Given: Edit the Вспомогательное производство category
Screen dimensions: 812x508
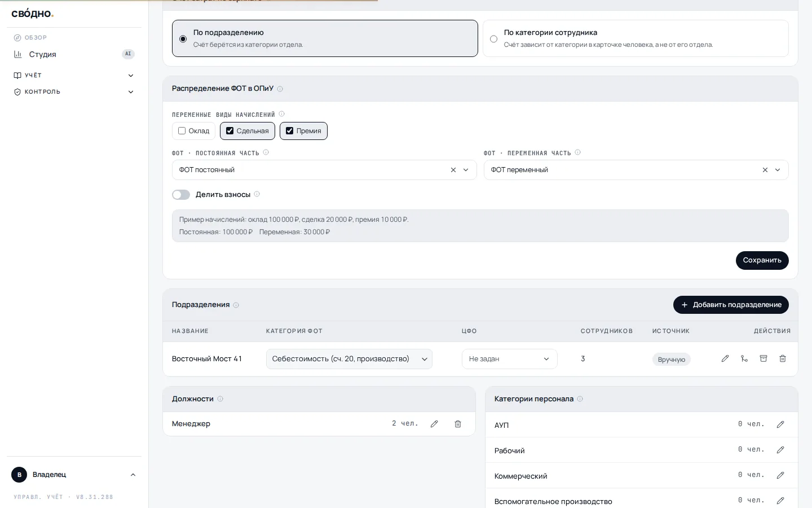Looking at the screenshot, I should [780, 501].
